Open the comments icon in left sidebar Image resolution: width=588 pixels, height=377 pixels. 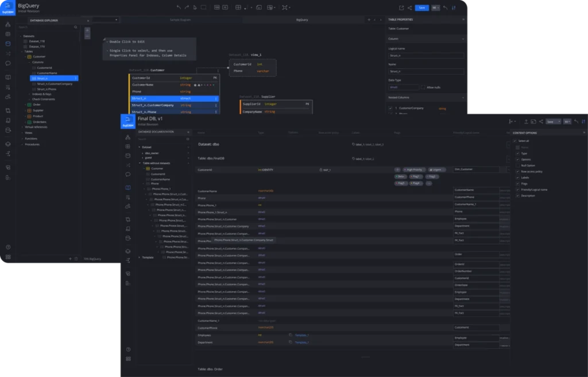click(x=8, y=63)
